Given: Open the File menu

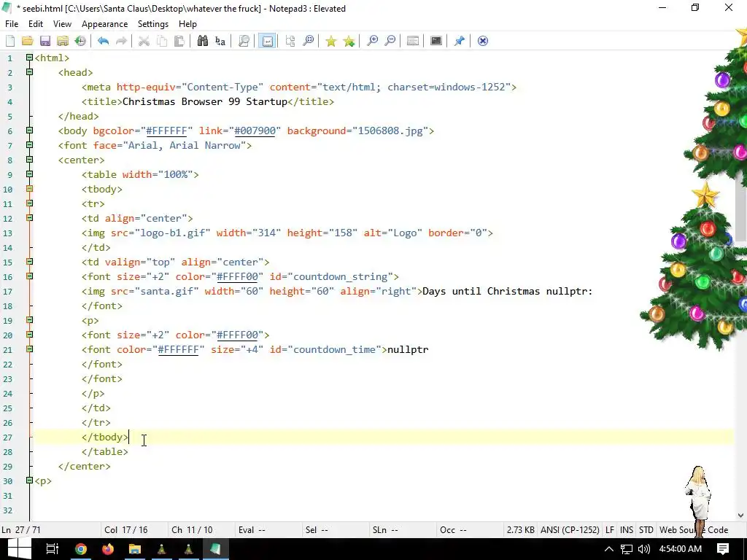Looking at the screenshot, I should (12, 24).
